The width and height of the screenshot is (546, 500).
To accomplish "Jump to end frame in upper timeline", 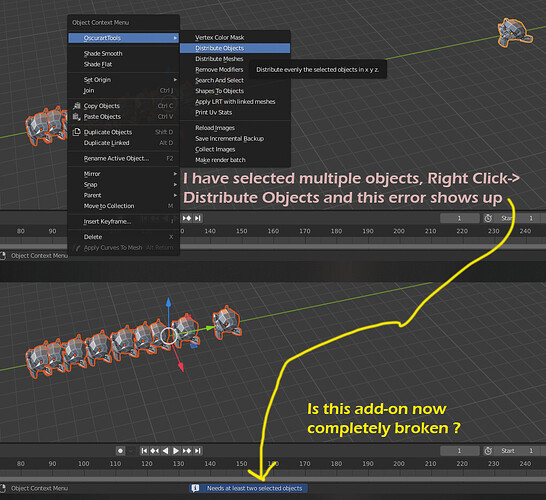I will coord(197,218).
